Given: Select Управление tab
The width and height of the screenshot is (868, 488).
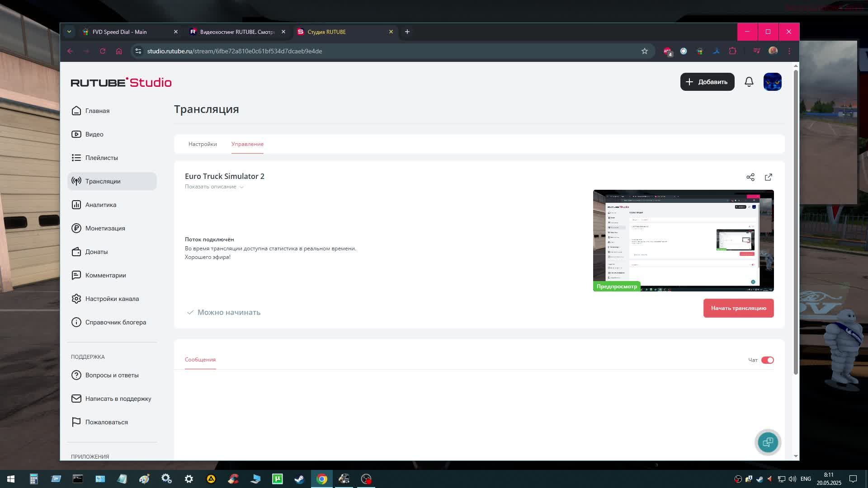Looking at the screenshot, I should [247, 144].
